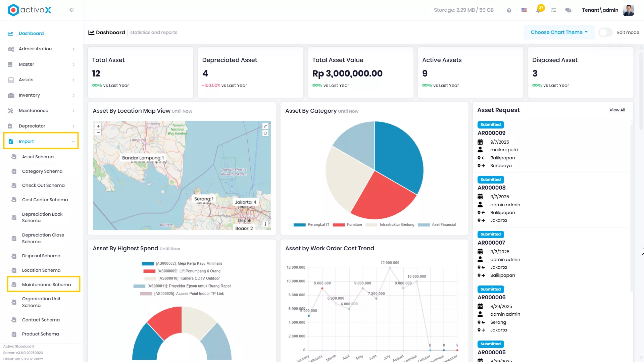Open asset request AR000008

491,188
